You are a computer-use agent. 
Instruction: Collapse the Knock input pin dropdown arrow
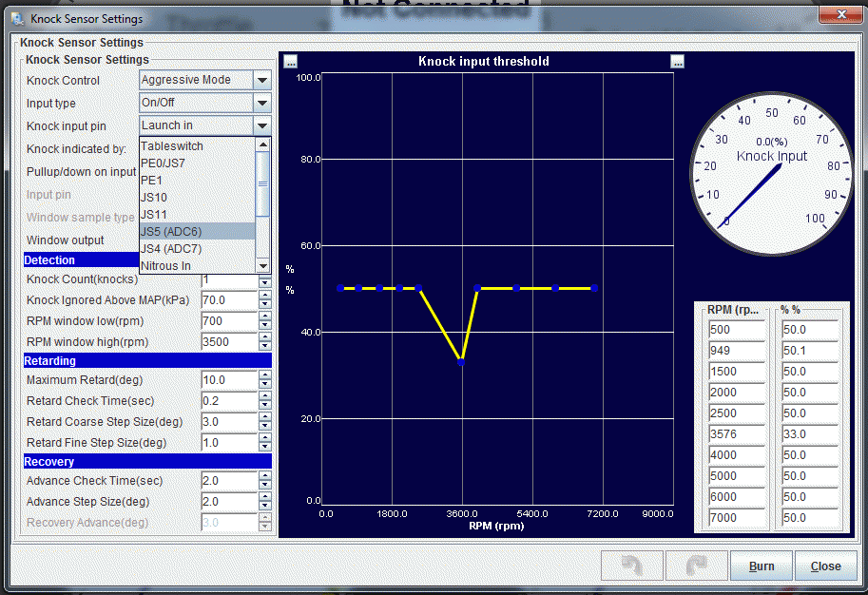click(261, 125)
